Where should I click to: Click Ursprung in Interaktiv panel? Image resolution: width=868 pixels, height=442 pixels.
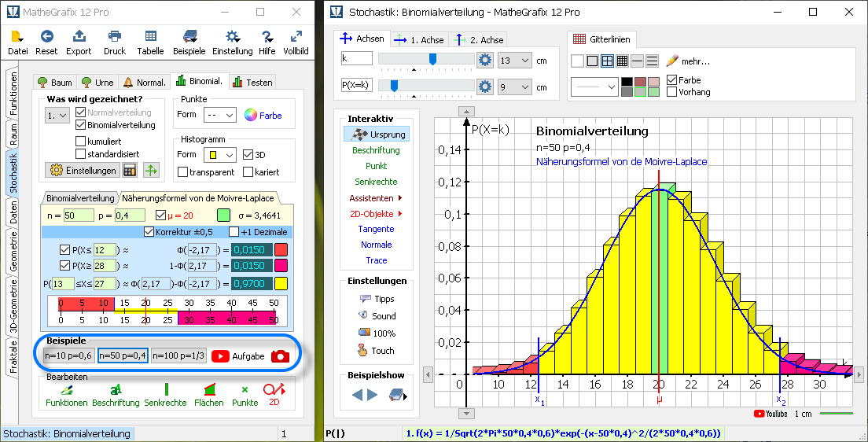pos(377,134)
